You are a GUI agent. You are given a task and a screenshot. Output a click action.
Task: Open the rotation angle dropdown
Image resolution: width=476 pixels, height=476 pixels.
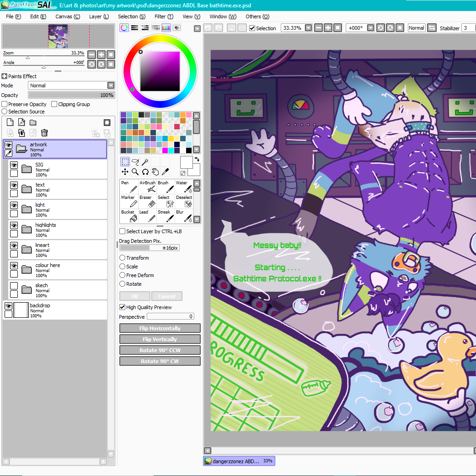(x=370, y=28)
